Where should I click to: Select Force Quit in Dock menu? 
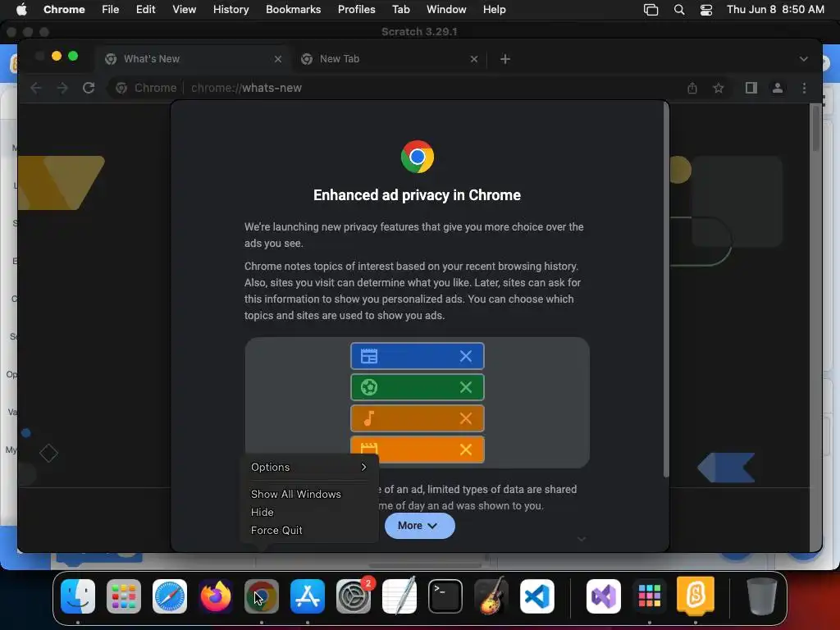pos(276,531)
